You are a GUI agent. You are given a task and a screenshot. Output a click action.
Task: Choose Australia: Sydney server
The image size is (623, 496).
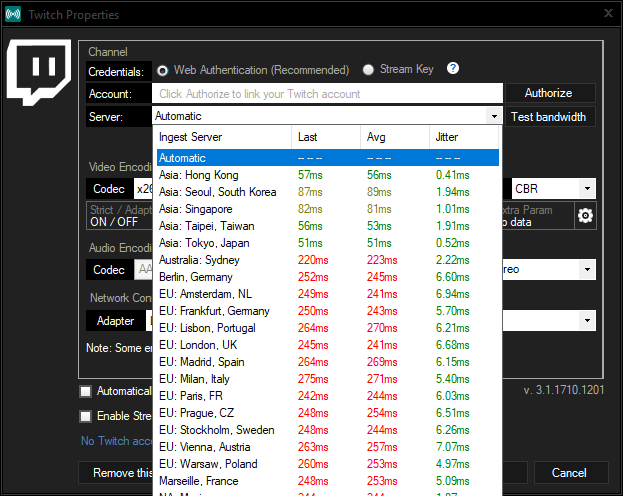tap(328, 260)
